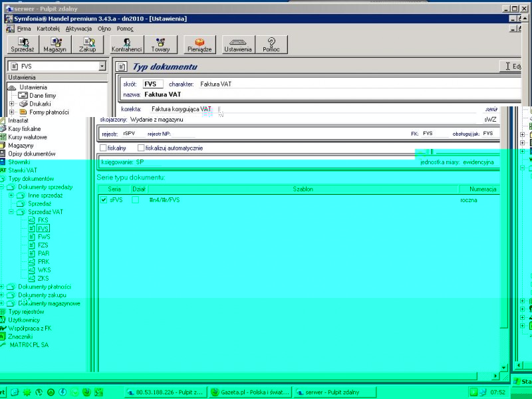Select the Intrastat tree item

[x=19, y=120]
